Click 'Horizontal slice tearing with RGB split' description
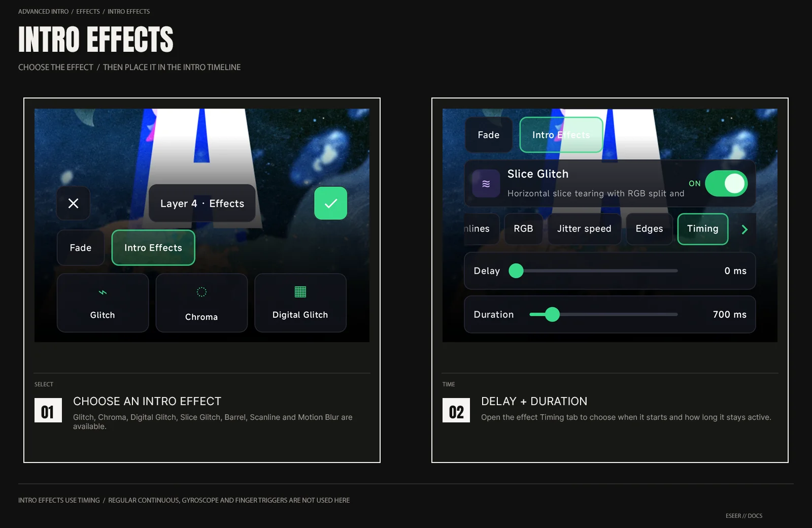 click(596, 193)
